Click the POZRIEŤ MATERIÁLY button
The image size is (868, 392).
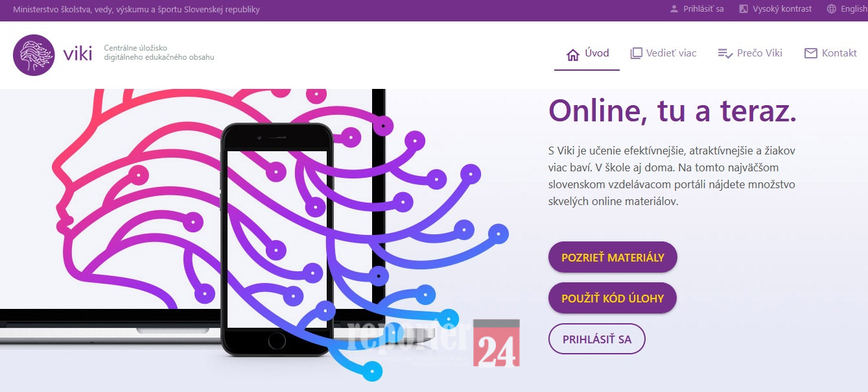[x=613, y=258]
